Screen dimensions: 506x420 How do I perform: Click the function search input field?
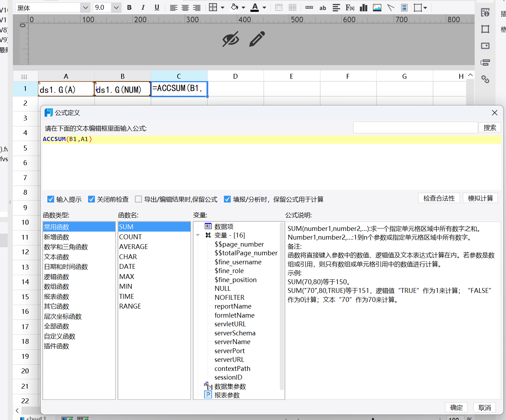415,128
